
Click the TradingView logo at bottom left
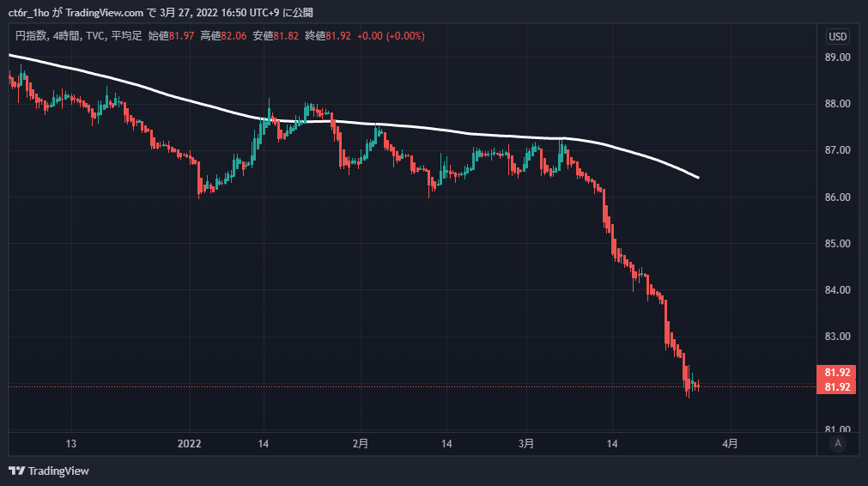click(x=49, y=471)
